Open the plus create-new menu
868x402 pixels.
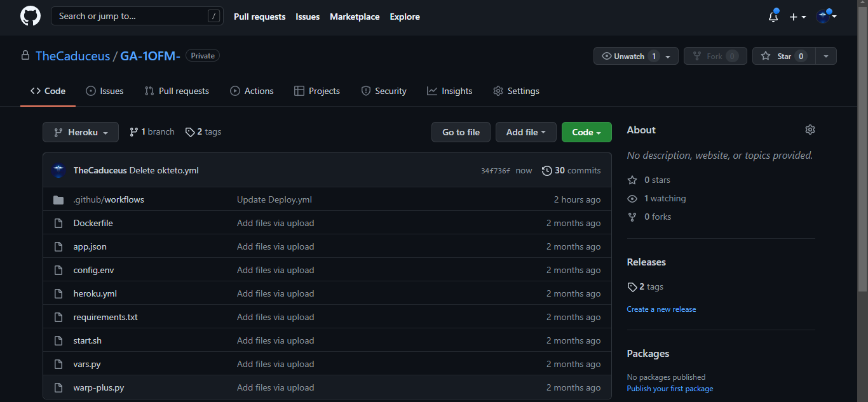click(797, 17)
